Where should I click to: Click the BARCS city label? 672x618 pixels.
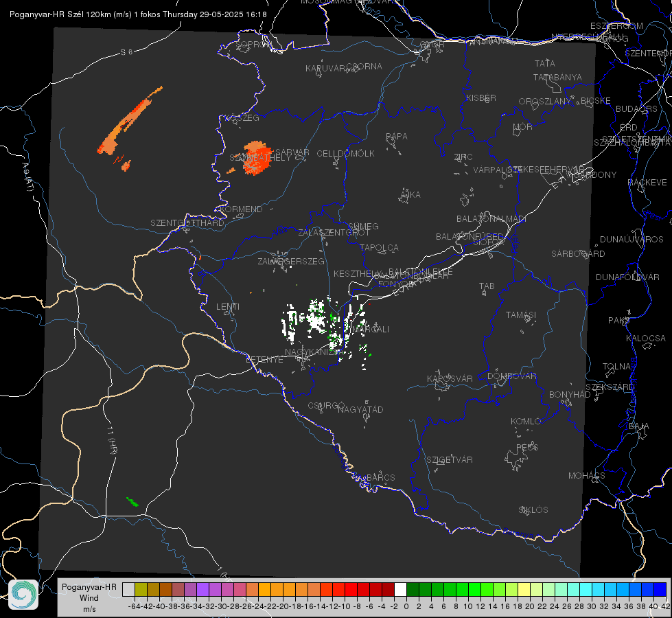coord(381,477)
